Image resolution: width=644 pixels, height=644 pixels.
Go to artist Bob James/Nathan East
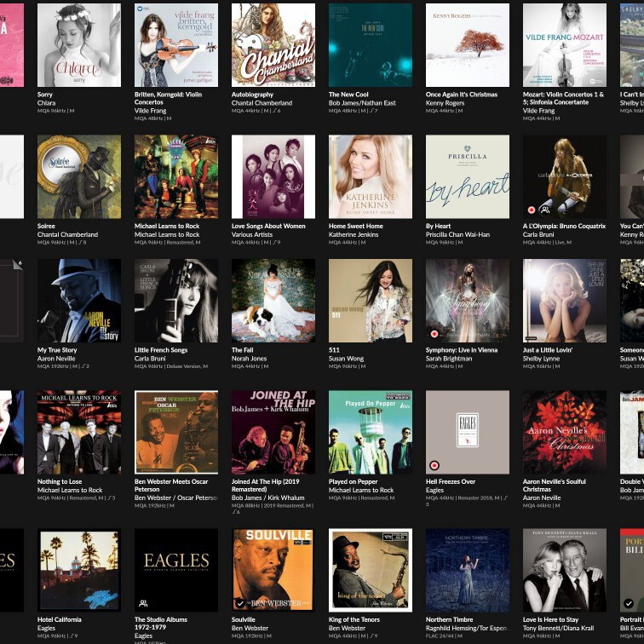coord(362,103)
